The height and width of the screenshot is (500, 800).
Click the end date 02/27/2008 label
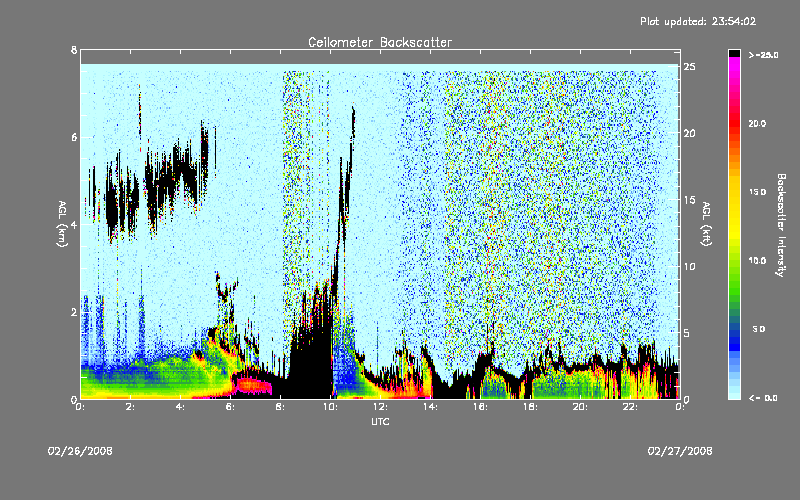(x=680, y=451)
